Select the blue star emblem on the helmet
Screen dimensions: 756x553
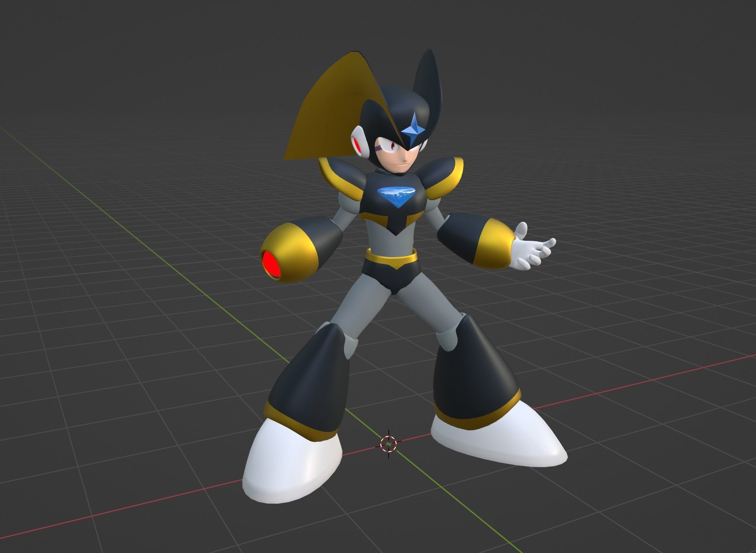(x=412, y=129)
